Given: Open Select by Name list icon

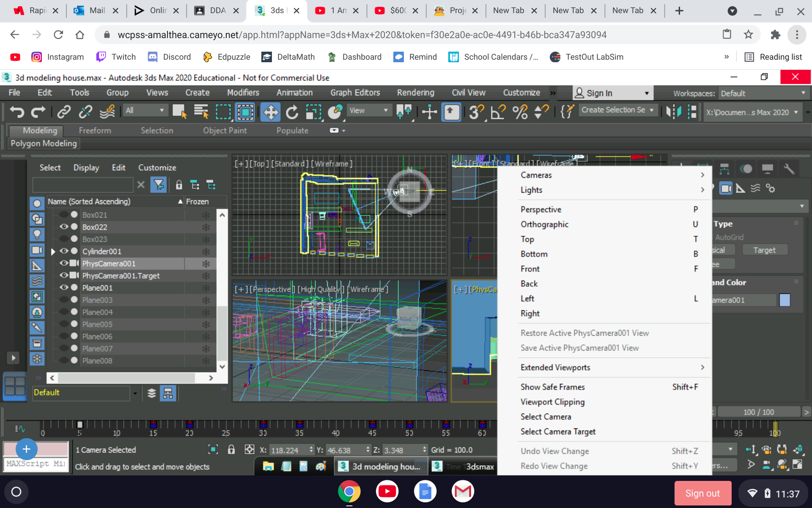Looking at the screenshot, I should click(x=201, y=112).
